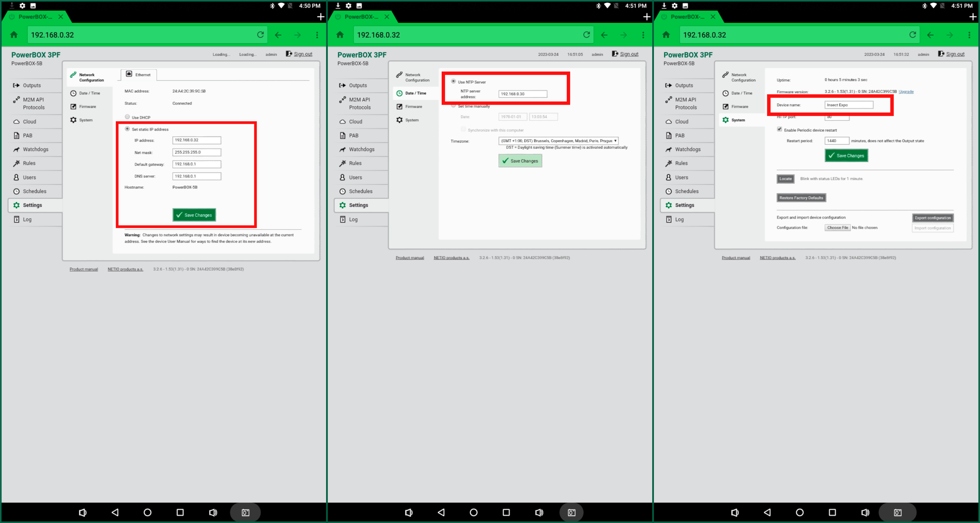
Task: Click the NTP server address field
Action: click(523, 94)
